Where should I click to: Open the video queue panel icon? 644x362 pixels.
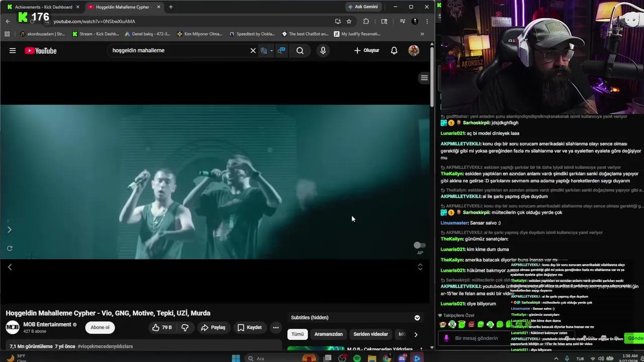[424, 78]
